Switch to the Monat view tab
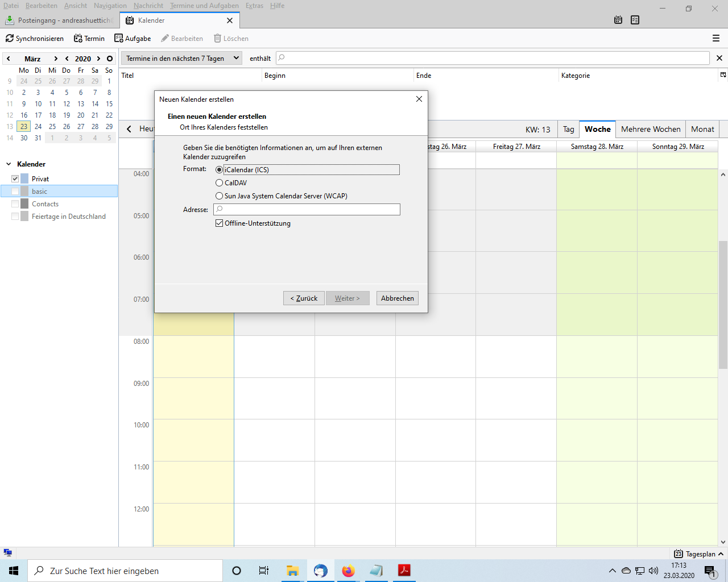 click(x=702, y=129)
